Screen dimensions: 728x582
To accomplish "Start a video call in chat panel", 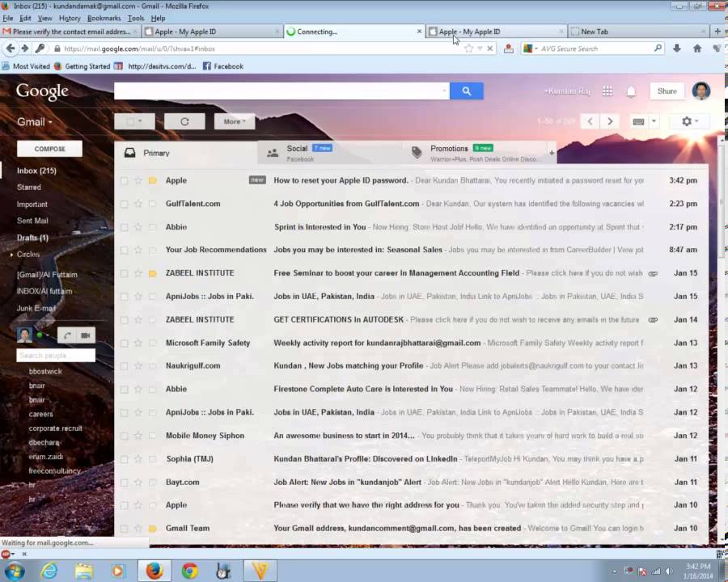I will (86, 335).
